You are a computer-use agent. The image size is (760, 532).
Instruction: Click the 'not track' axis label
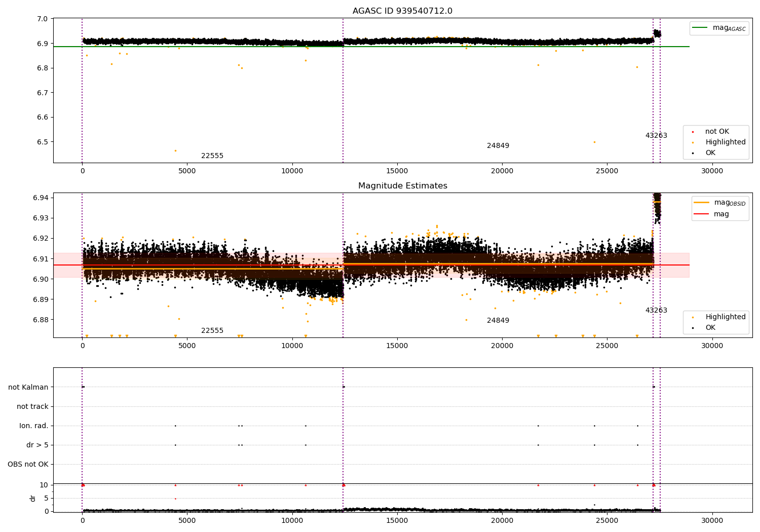pos(32,406)
